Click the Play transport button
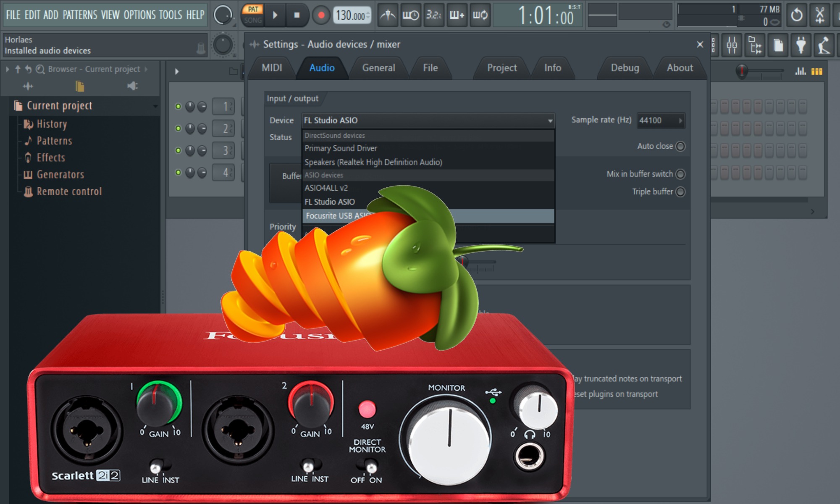The height and width of the screenshot is (504, 840). tap(275, 16)
